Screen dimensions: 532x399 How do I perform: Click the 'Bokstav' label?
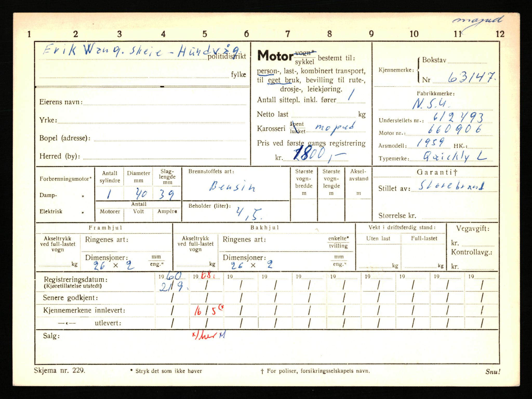434,60
